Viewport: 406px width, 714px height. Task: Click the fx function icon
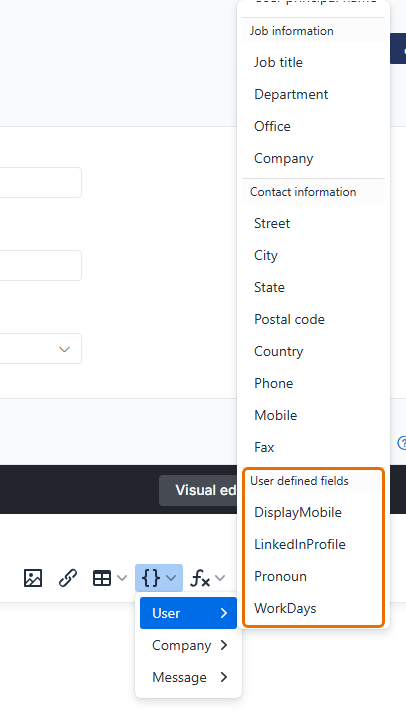point(200,578)
